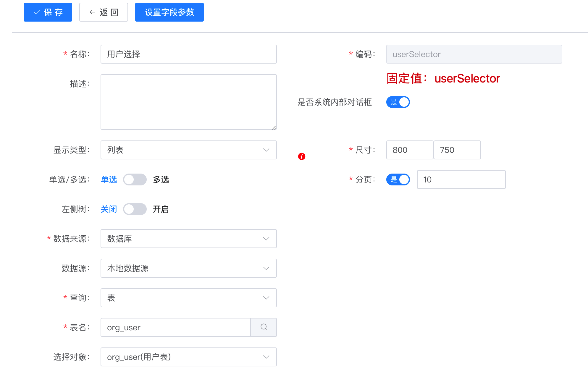Click the 单选 label

coord(109,179)
